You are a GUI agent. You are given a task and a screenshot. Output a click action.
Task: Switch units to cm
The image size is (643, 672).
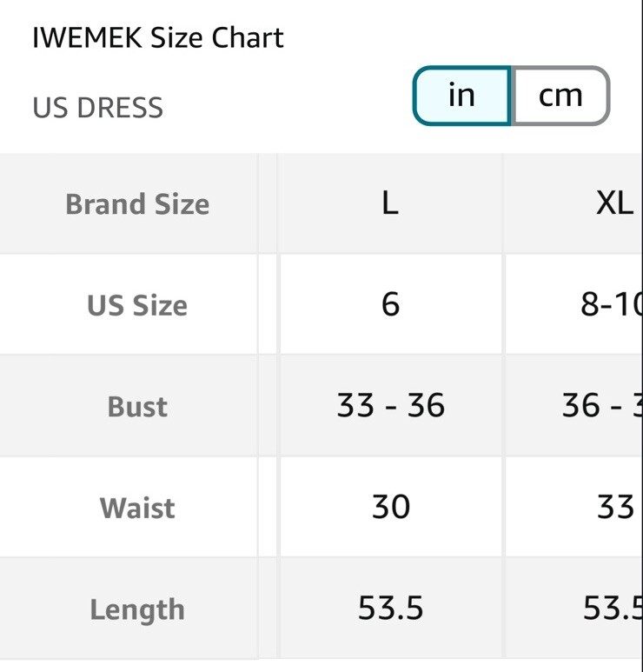point(560,96)
